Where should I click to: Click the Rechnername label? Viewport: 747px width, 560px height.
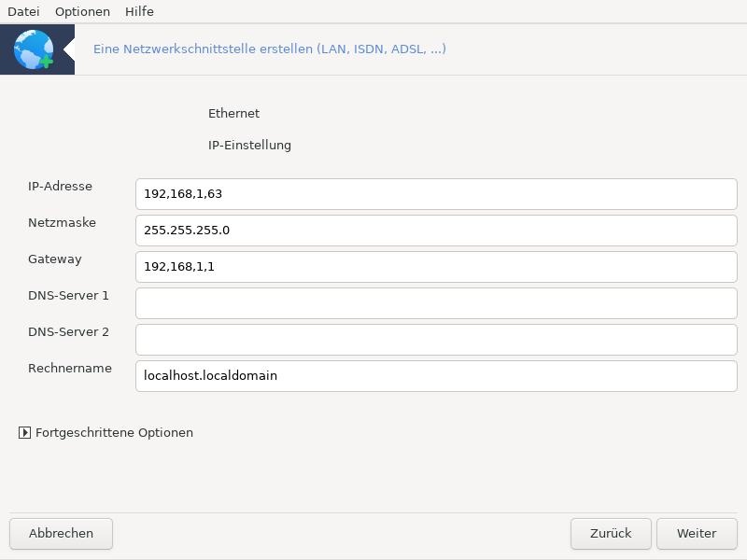(69, 368)
